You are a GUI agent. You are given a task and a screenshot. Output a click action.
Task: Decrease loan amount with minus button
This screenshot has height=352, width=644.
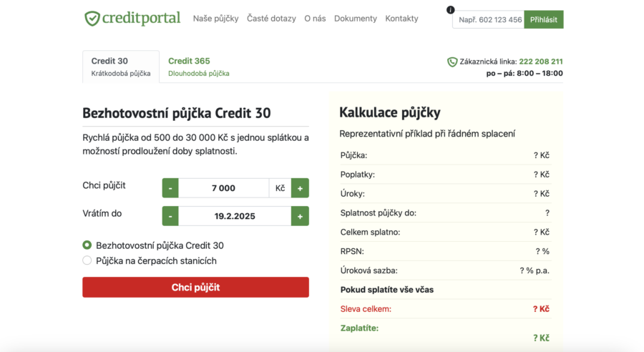(170, 188)
